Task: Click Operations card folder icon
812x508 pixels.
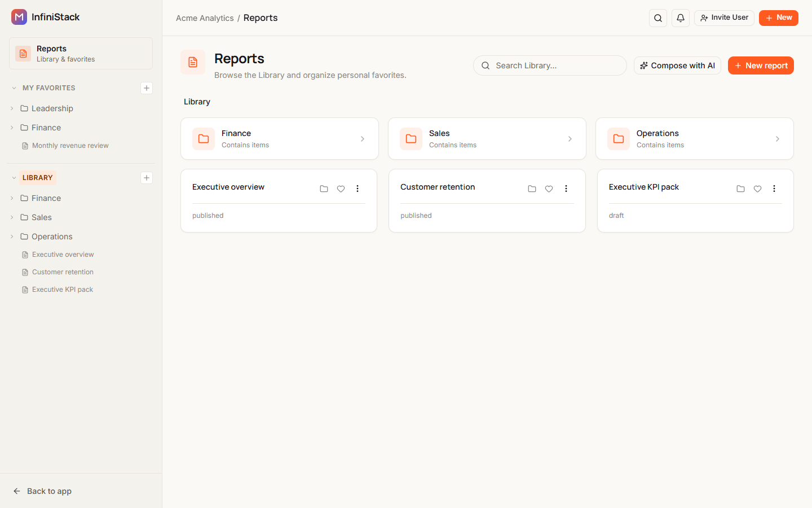Action: point(619,139)
